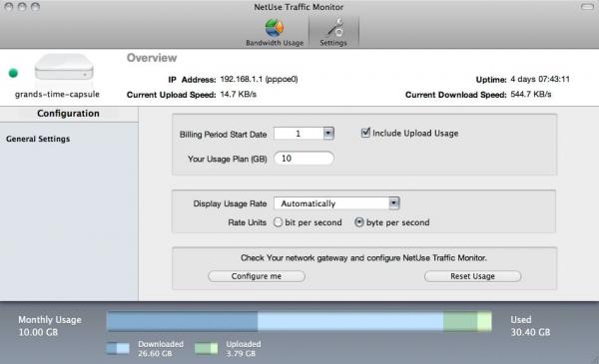599x364 pixels.
Task: Click the Uploaded legend green swatch
Action: pos(206,348)
